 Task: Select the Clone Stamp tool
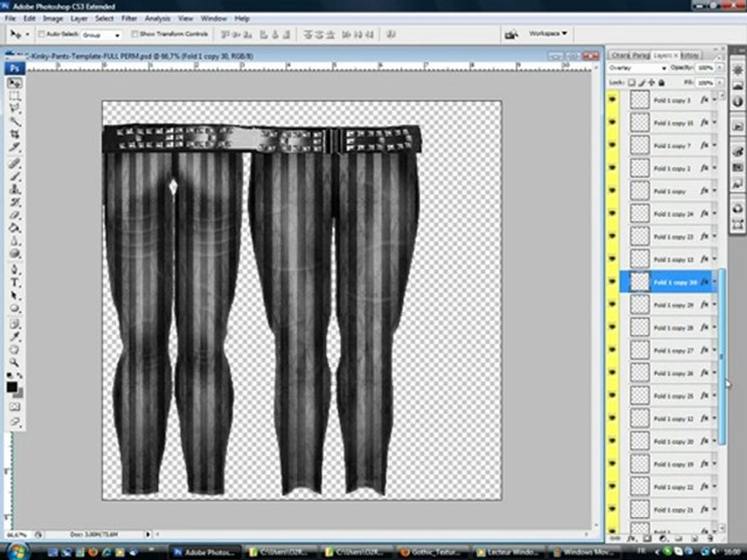pyautogui.click(x=15, y=190)
